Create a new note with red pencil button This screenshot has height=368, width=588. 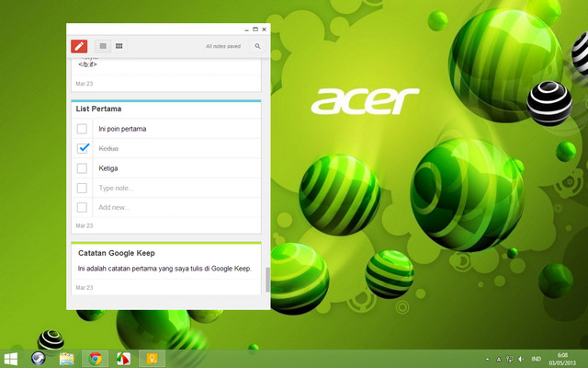(x=79, y=46)
